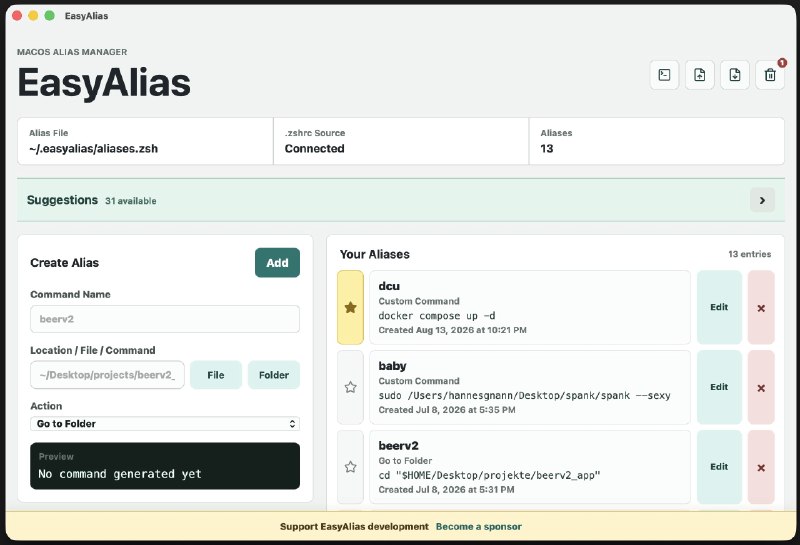Open the terminal icon button in header

(664, 75)
